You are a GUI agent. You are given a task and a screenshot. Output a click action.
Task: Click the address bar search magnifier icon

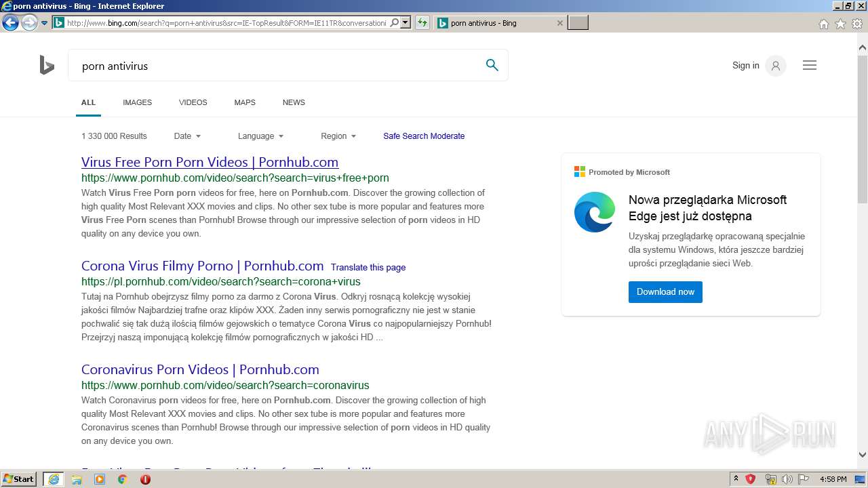(394, 22)
